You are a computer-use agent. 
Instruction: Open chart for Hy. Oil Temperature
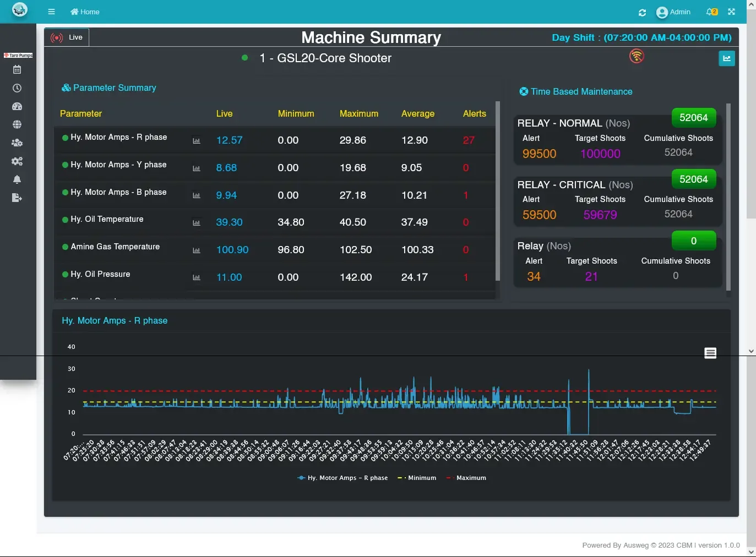pyautogui.click(x=197, y=223)
